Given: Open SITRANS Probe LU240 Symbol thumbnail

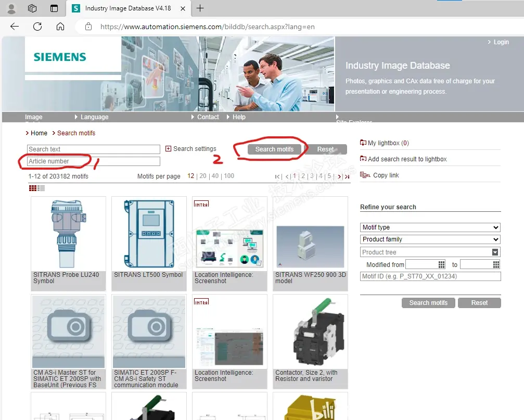Looking at the screenshot, I should tap(68, 234).
